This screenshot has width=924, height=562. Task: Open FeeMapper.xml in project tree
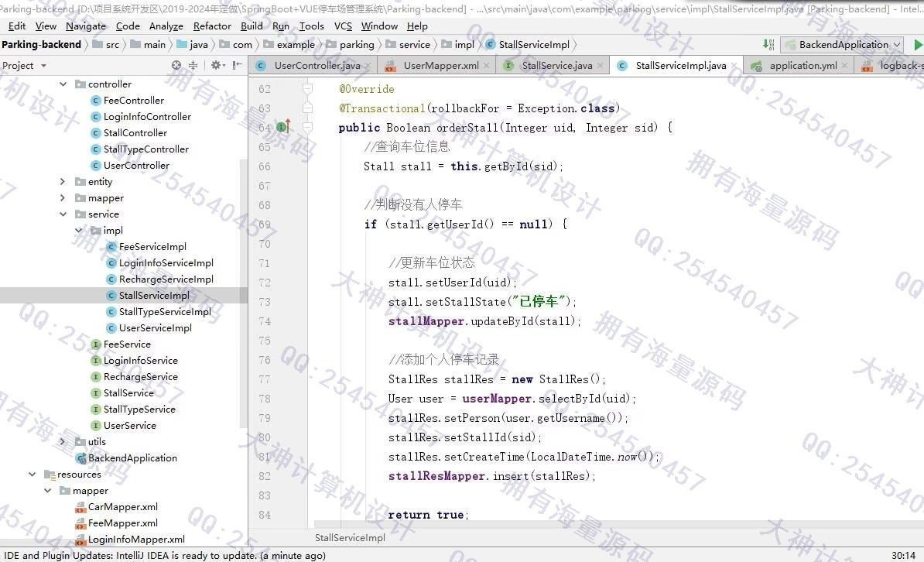pyautogui.click(x=117, y=523)
